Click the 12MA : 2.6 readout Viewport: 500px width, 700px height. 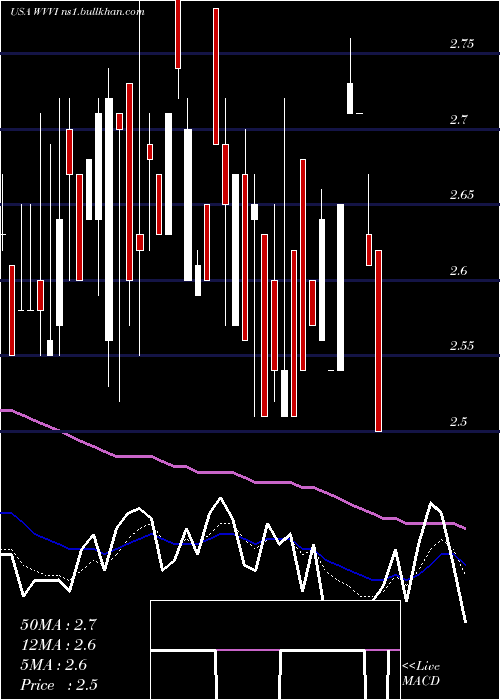[58, 645]
